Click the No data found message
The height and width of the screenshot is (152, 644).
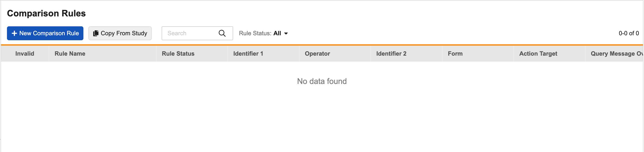[x=322, y=81]
